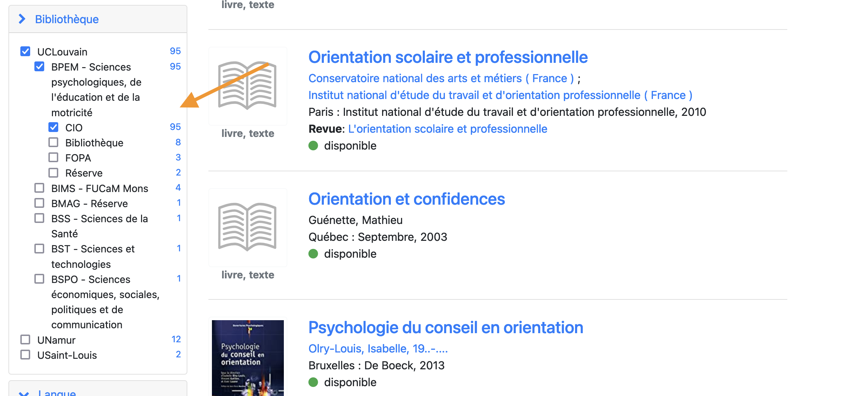The width and height of the screenshot is (868, 396).
Task: Collapse the Bibliothèque filter panel chevron
Action: (22, 19)
